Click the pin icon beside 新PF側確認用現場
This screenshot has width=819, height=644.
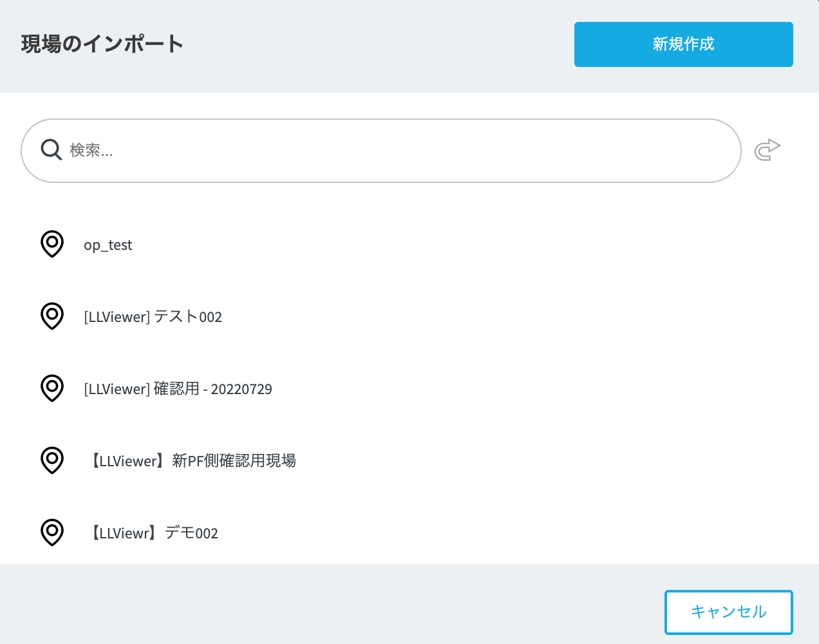52,460
